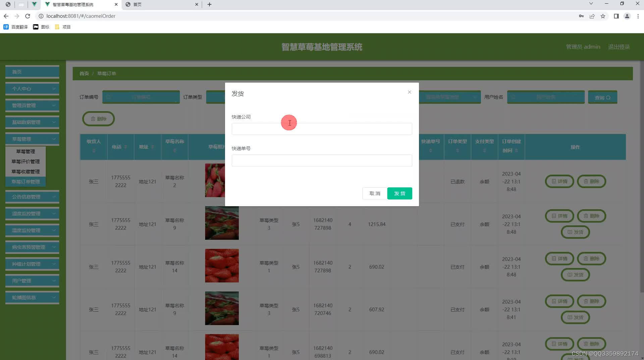The height and width of the screenshot is (360, 644).
Task: Open the 百度翻译 bookmark
Action: tap(15, 27)
